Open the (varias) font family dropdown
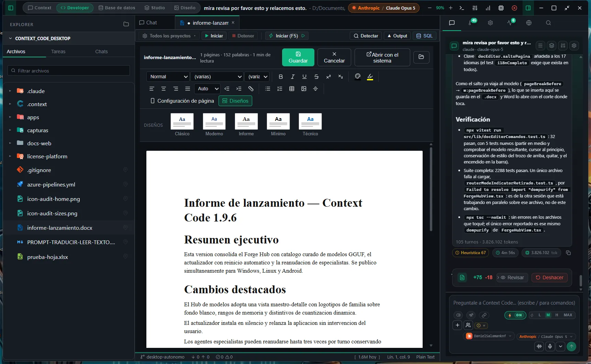The width and height of the screenshot is (591, 364). click(x=217, y=77)
